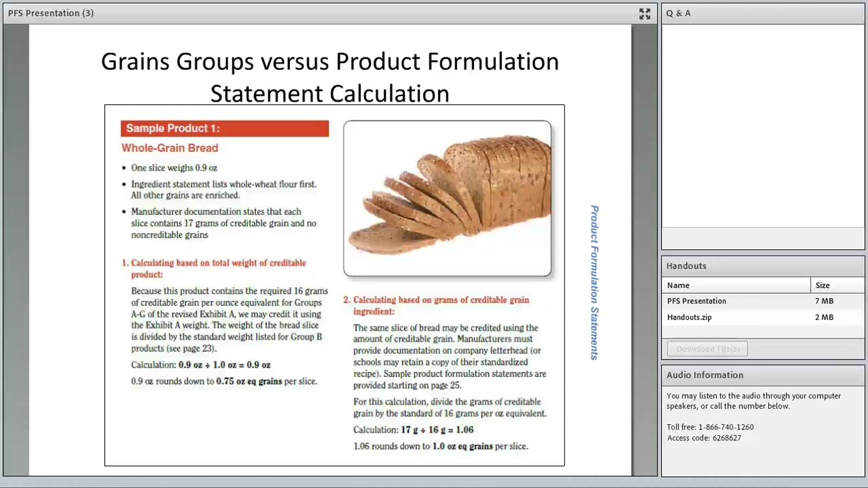
Task: Click the vertical Product Formulation Statements label
Action: tap(594, 283)
